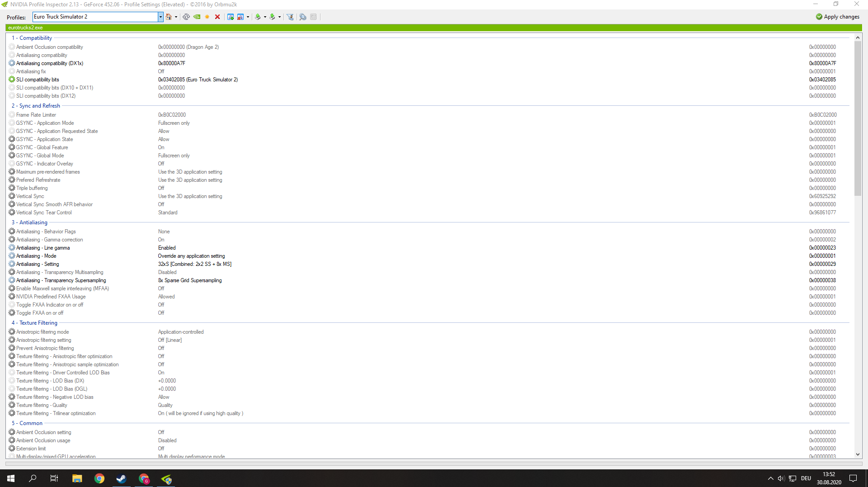Select Vertical Sync Tear Control row
This screenshot has width=868, height=487.
coord(429,213)
